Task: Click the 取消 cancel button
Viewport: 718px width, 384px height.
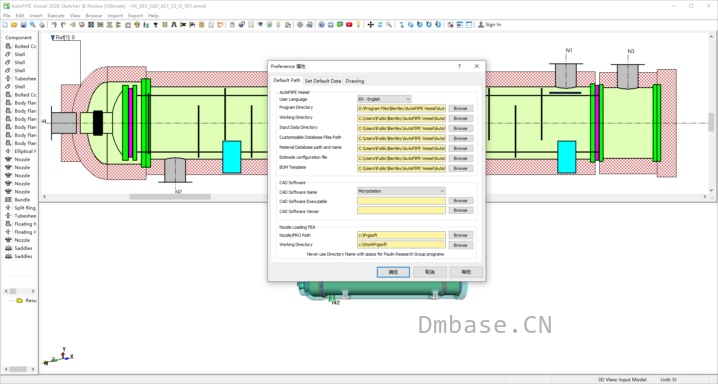Action: [430, 272]
